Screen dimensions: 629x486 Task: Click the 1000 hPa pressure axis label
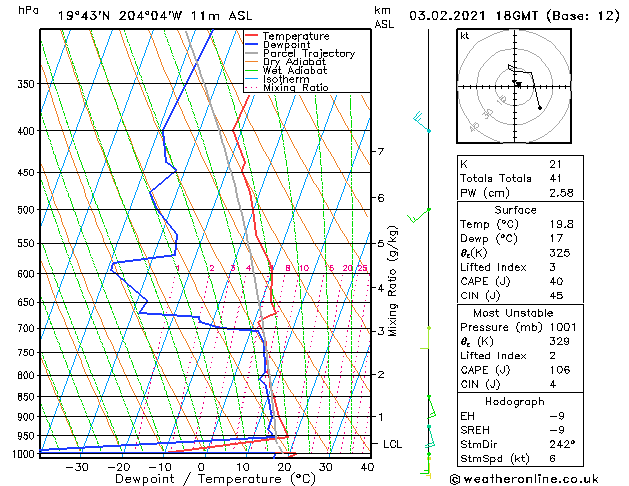point(24,454)
